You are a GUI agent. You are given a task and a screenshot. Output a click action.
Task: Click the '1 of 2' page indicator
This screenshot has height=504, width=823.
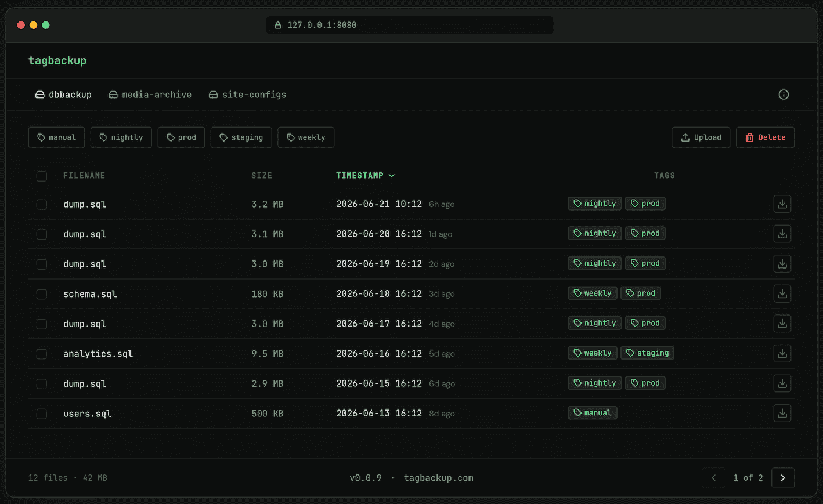(748, 478)
